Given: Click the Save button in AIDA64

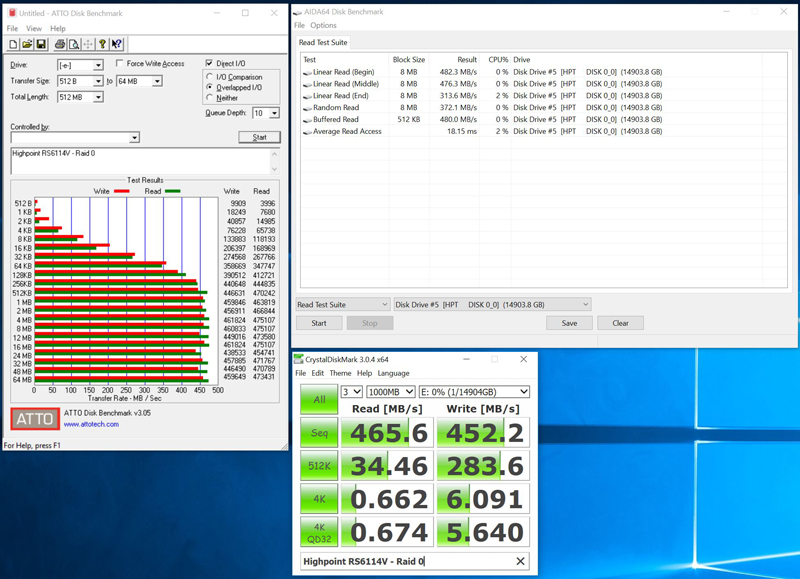Looking at the screenshot, I should click(569, 323).
